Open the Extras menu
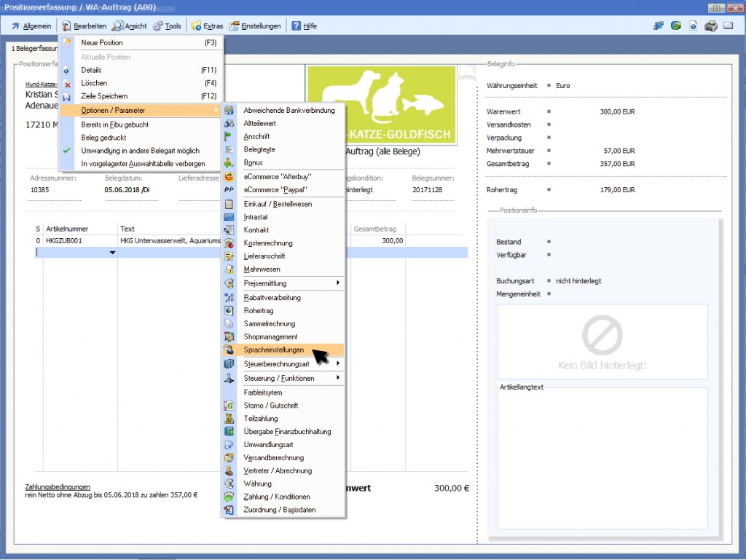This screenshot has height=560, width=746. click(x=207, y=26)
